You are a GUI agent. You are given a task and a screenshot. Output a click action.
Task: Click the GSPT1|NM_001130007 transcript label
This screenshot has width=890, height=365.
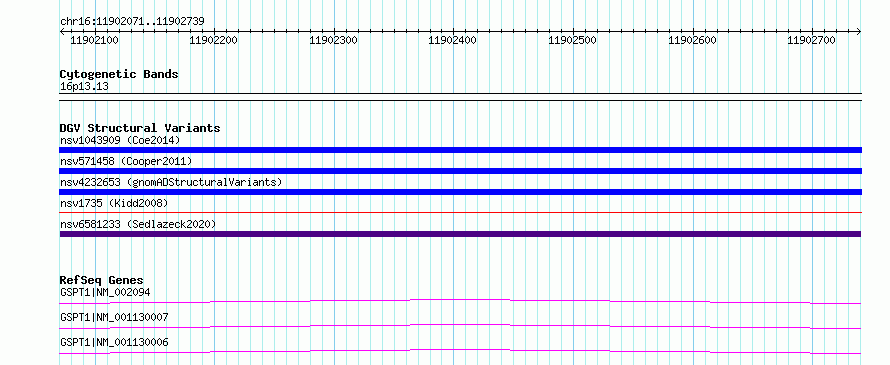(114, 317)
